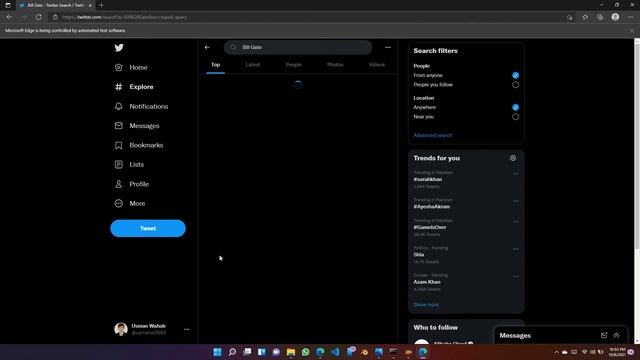Open the Advanced search link
Viewport: 640px width, 360px height.
433,135
